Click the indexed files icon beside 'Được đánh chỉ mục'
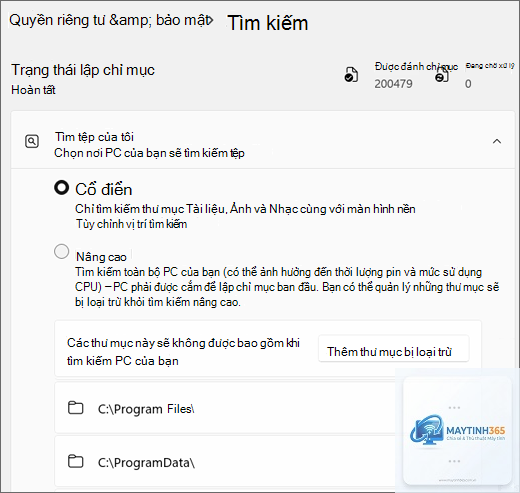The width and height of the screenshot is (520, 493). point(351,74)
